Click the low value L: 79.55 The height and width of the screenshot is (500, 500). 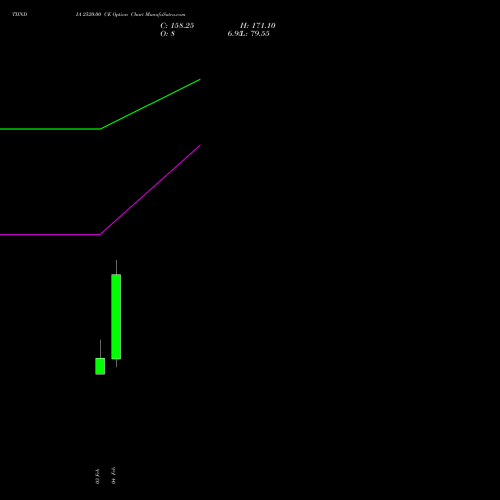(255, 34)
